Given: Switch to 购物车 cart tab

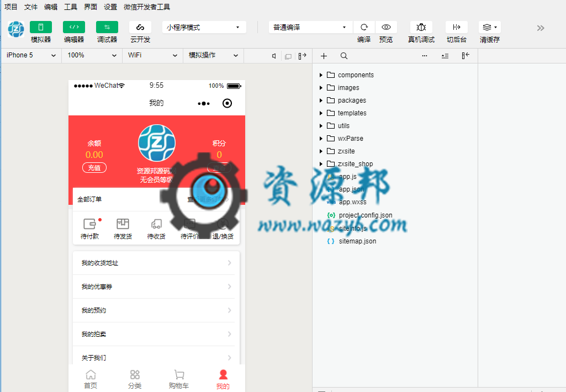Looking at the screenshot, I should [179, 379].
